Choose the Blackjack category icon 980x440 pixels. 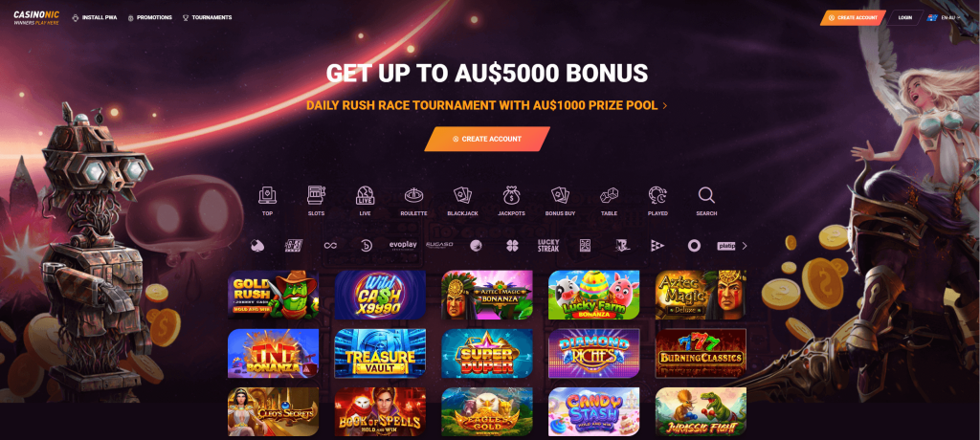(x=462, y=196)
